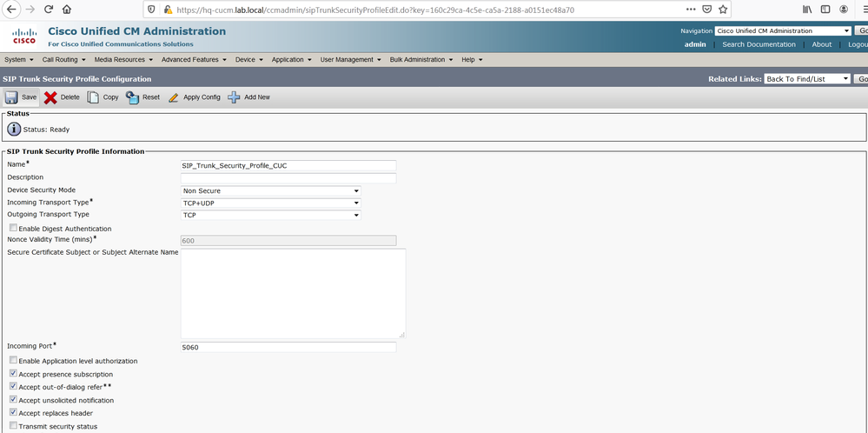This screenshot has height=433, width=868.
Task: Open the Device menu
Action: 248,60
